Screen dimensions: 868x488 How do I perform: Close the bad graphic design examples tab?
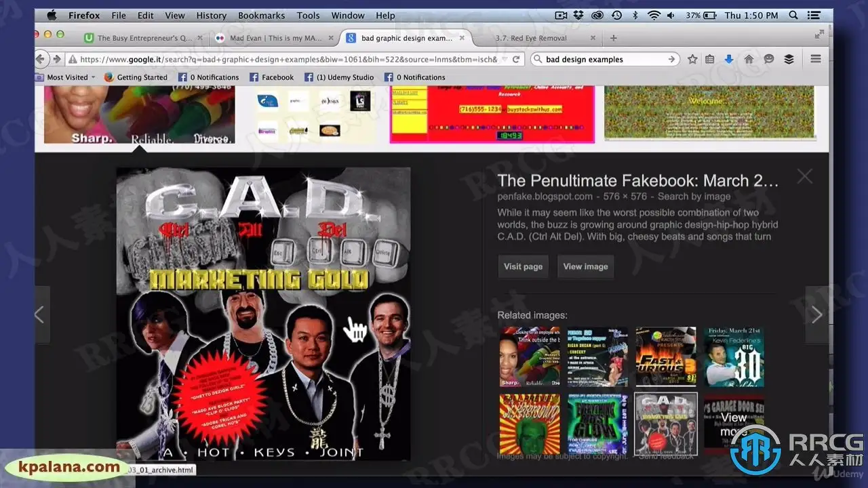pos(462,38)
